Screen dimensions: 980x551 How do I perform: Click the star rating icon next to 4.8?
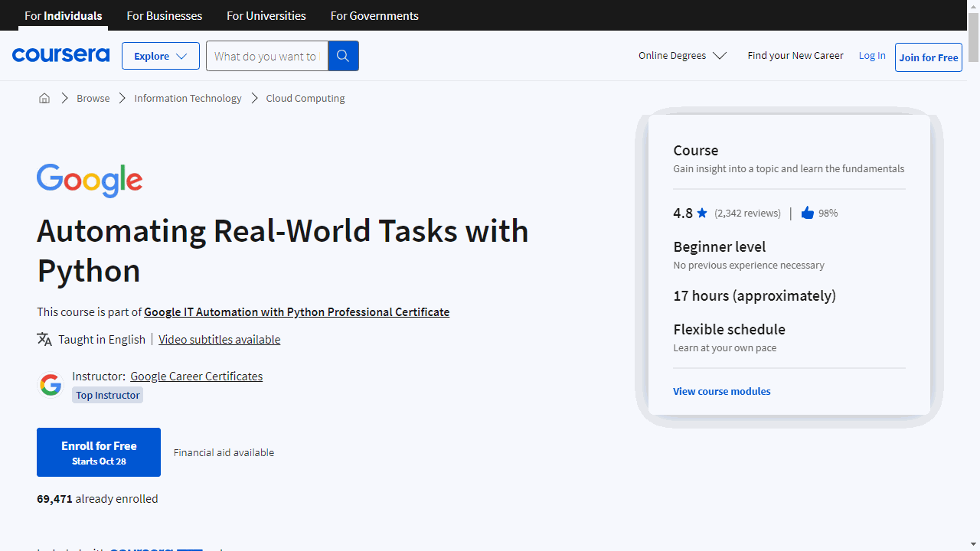tap(701, 213)
